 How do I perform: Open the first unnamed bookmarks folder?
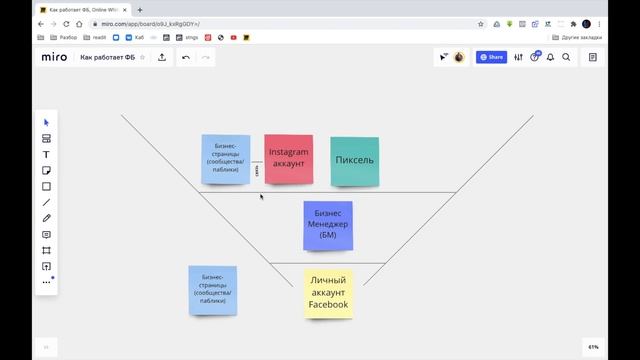(41, 38)
